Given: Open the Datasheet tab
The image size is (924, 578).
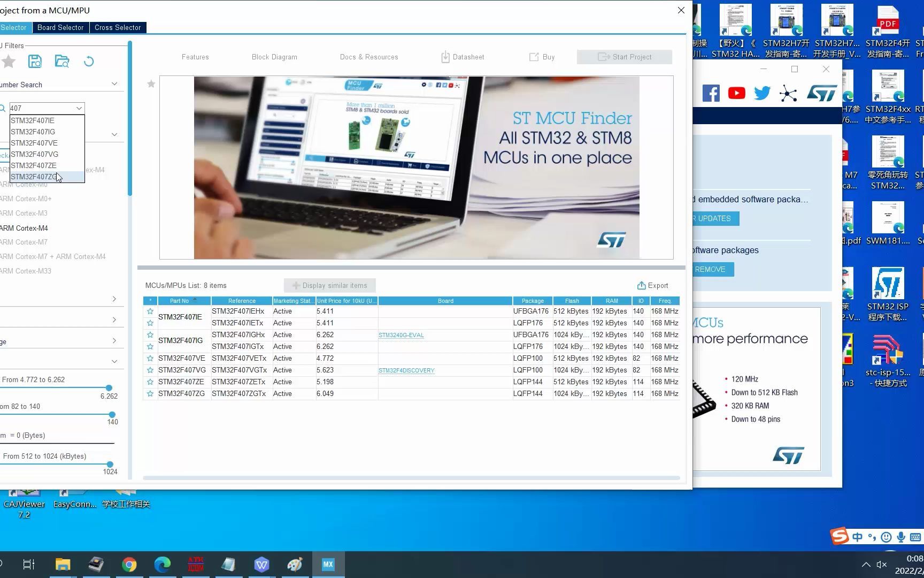Looking at the screenshot, I should pyautogui.click(x=463, y=57).
